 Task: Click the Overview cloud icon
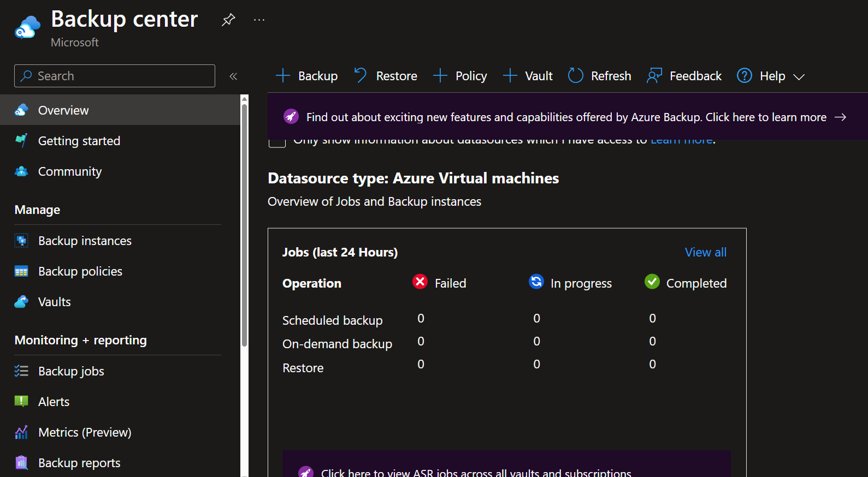tap(21, 110)
